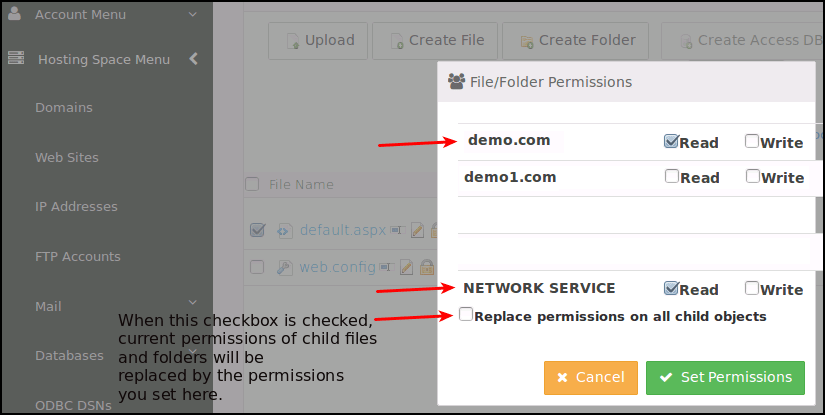Open Domains in the sidebar

[x=64, y=107]
